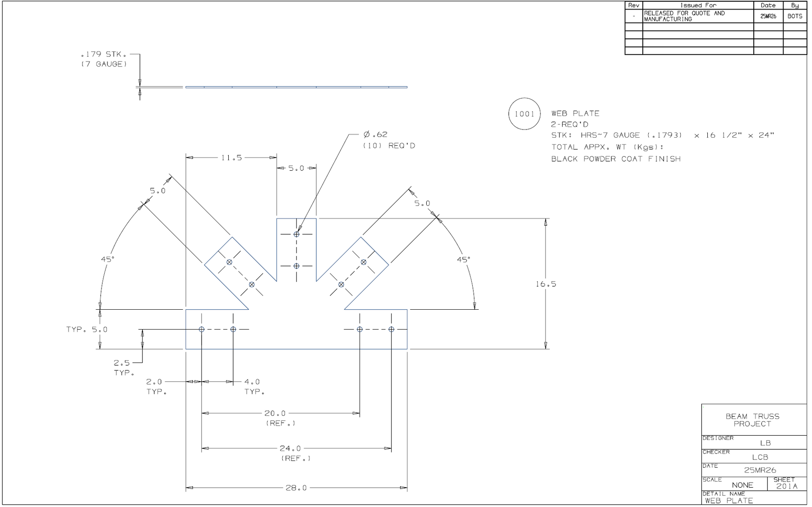Click the "2-REQ'D" quantity note
812x507 pixels.
point(569,124)
